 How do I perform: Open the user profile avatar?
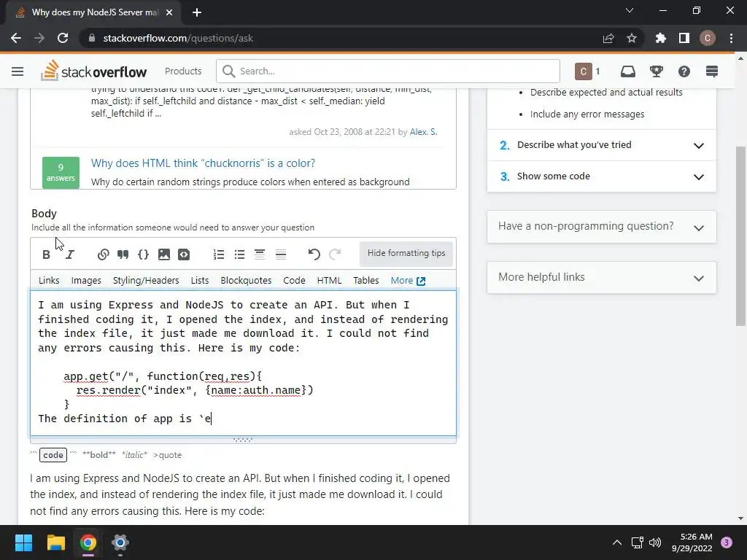click(583, 71)
